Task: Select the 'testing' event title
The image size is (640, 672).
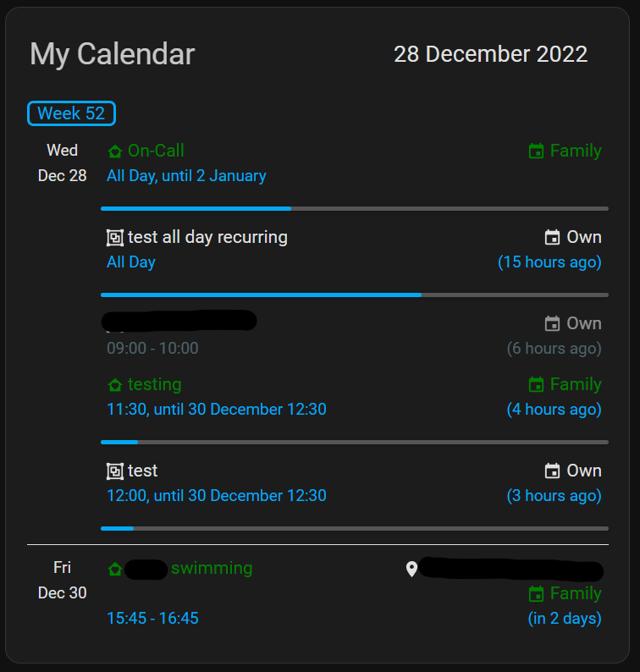Action: 154,385
